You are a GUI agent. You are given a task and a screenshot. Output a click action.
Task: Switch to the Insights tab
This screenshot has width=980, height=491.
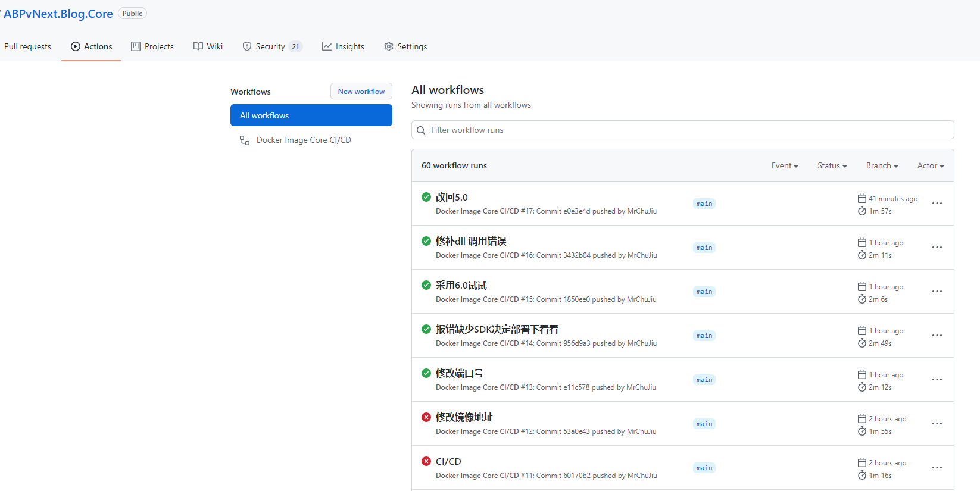[x=343, y=46]
